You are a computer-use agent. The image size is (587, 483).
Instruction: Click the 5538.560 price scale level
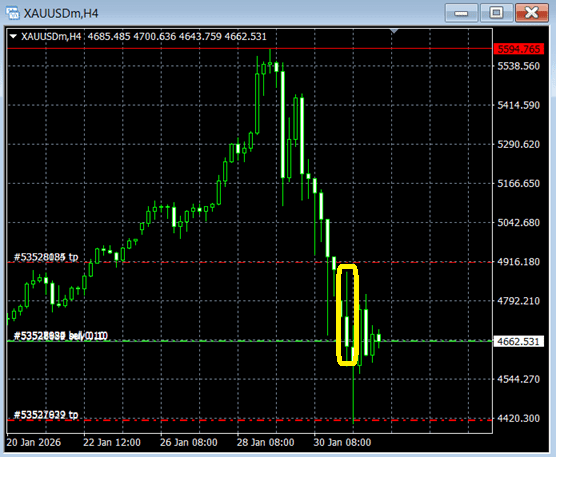coord(518,66)
